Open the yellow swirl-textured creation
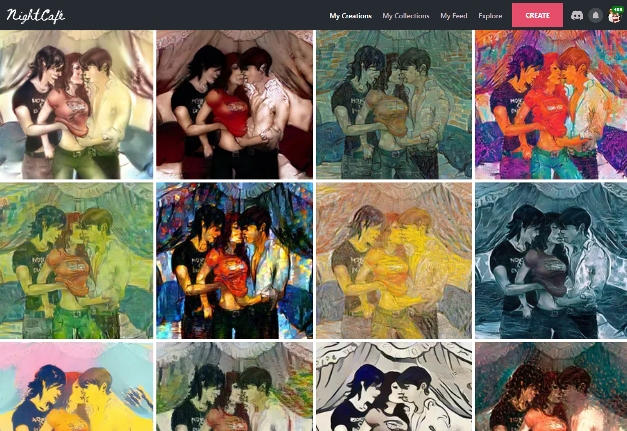Image resolution: width=627 pixels, height=431 pixels. [394, 261]
